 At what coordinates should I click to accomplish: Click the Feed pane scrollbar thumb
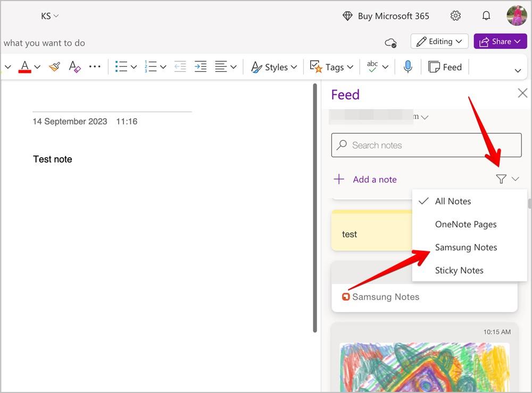click(530, 204)
